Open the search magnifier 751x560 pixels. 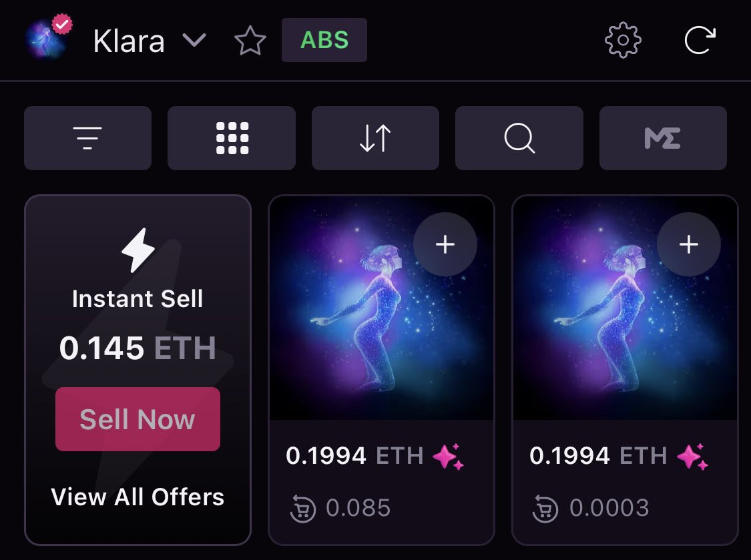[519, 138]
